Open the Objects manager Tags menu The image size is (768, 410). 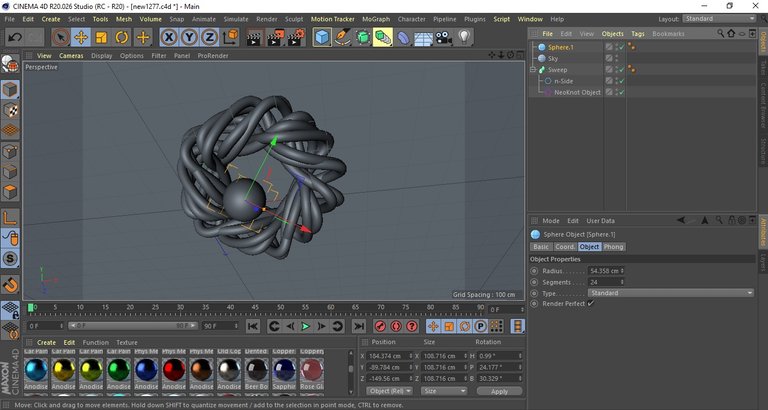(x=638, y=34)
